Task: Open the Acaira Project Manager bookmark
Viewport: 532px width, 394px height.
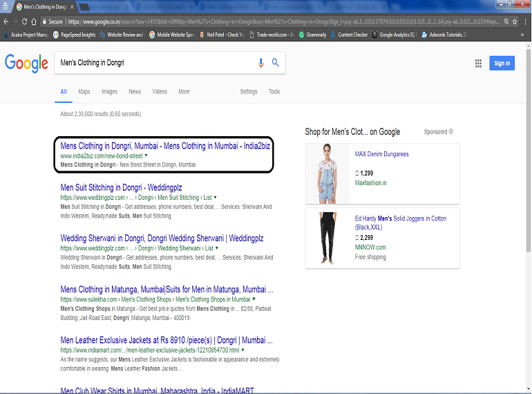Action: click(x=26, y=35)
